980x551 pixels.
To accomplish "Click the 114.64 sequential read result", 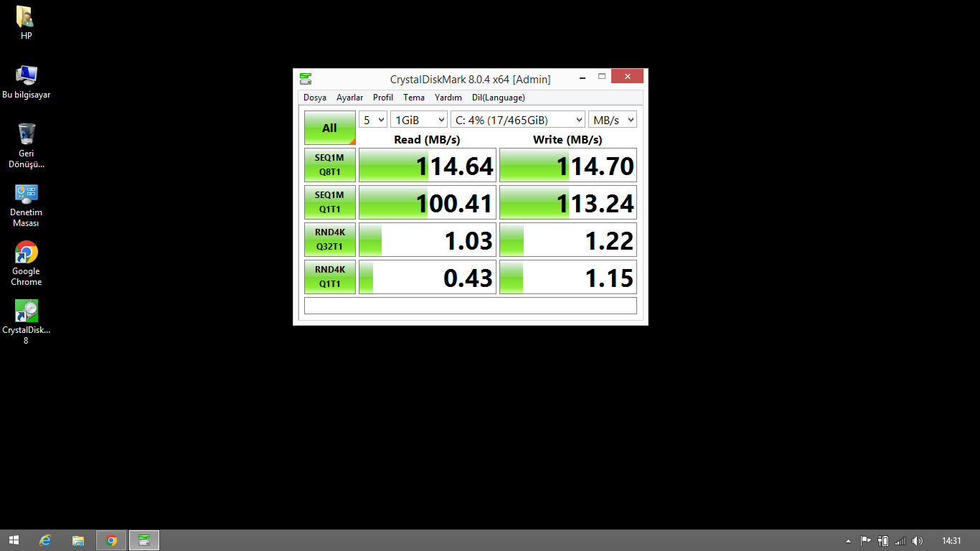I will click(428, 165).
